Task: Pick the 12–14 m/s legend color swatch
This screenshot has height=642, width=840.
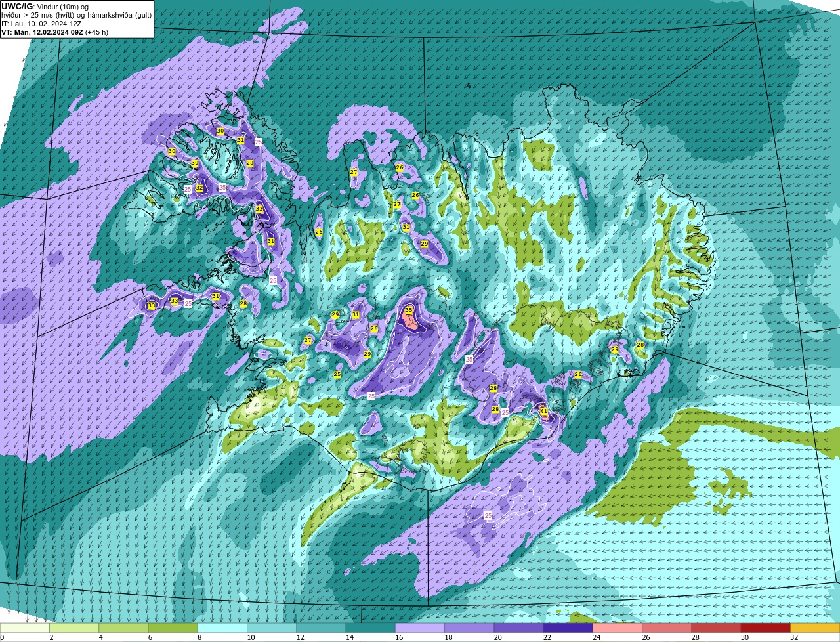Action: pyautogui.click(x=322, y=628)
